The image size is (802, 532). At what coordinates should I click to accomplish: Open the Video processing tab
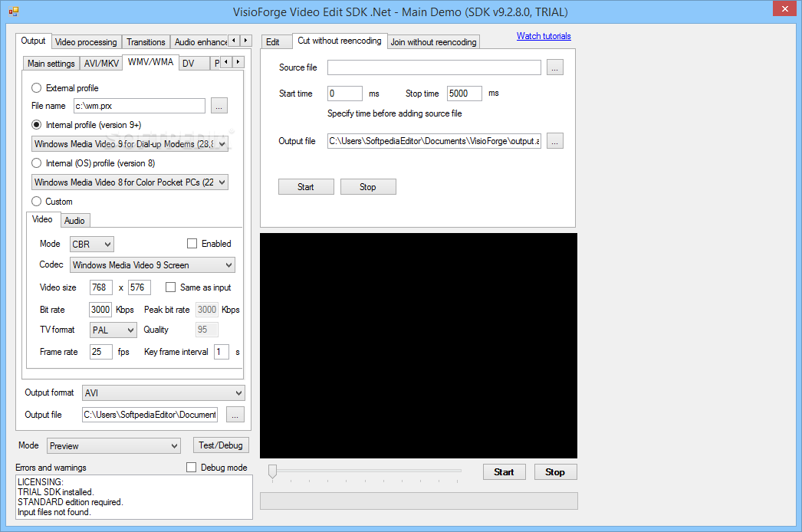point(86,42)
